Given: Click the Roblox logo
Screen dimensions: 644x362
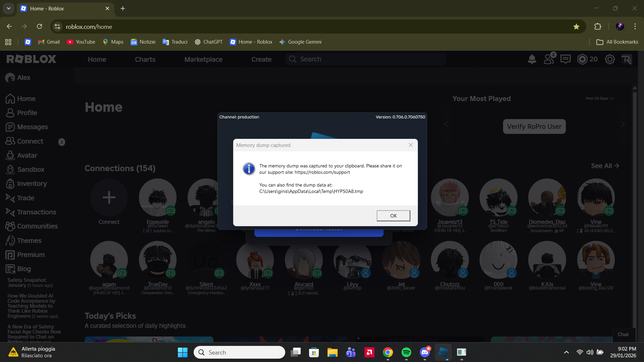Looking at the screenshot, I should pyautogui.click(x=32, y=59).
